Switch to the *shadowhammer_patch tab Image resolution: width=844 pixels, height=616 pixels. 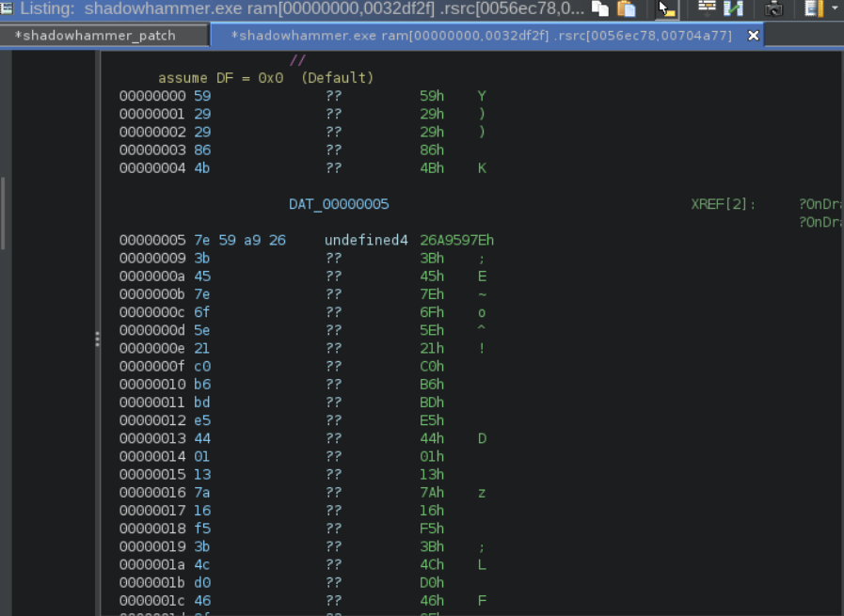(95, 36)
